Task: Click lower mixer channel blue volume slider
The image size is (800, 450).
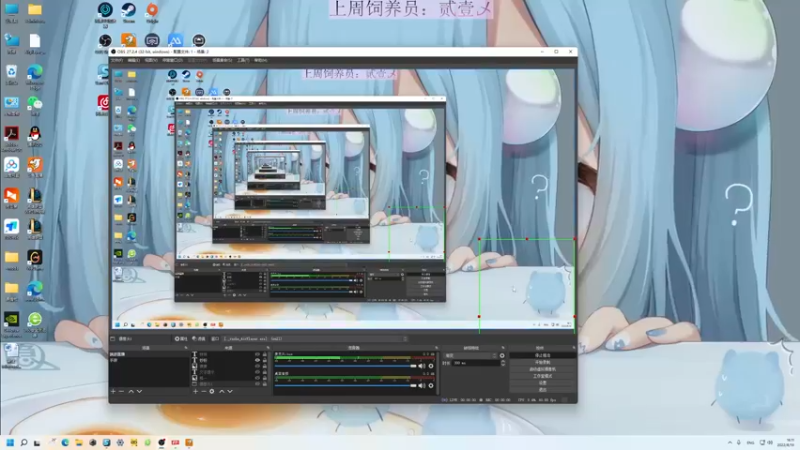Action: pyautogui.click(x=345, y=386)
